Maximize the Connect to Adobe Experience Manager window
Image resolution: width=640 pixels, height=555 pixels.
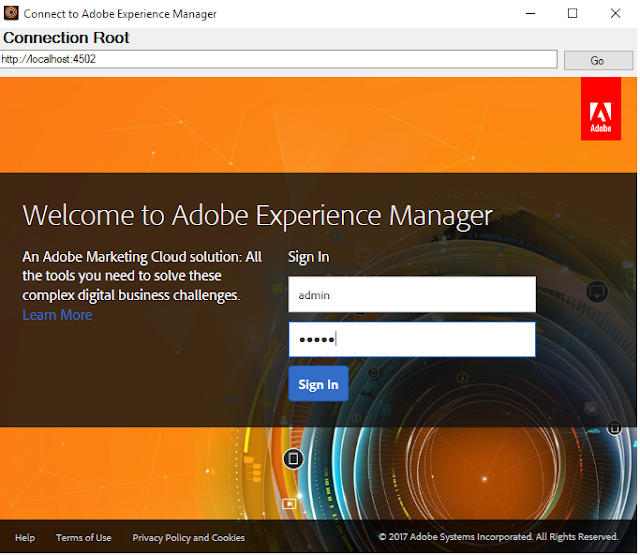coord(572,13)
